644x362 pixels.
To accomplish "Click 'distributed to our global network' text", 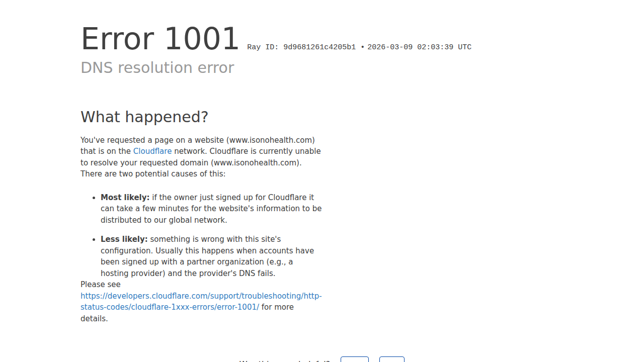I will (x=164, y=220).
